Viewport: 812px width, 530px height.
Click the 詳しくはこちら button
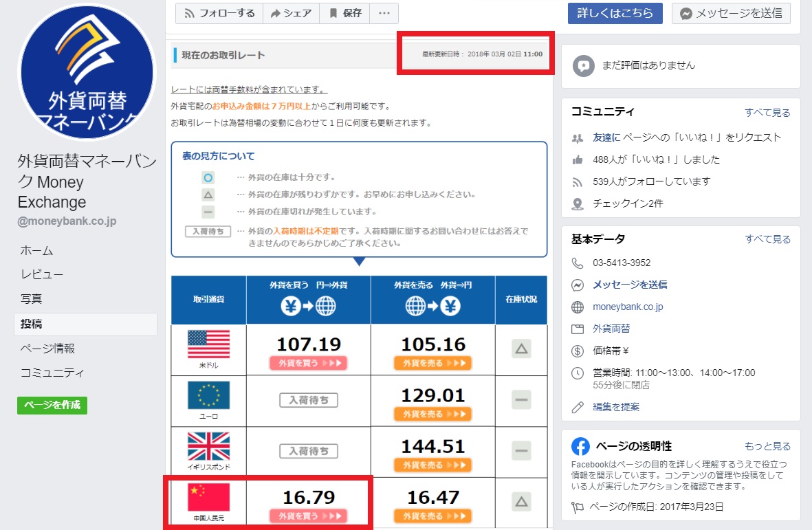615,14
